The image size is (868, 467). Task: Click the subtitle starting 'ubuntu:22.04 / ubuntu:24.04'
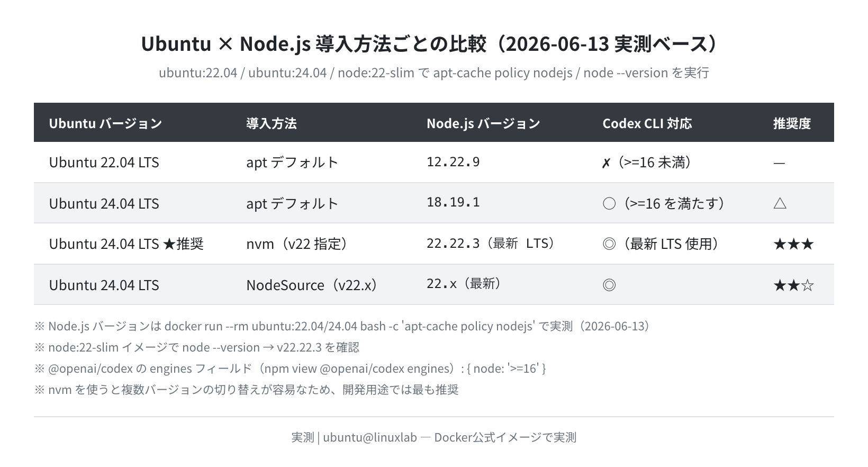[434, 73]
